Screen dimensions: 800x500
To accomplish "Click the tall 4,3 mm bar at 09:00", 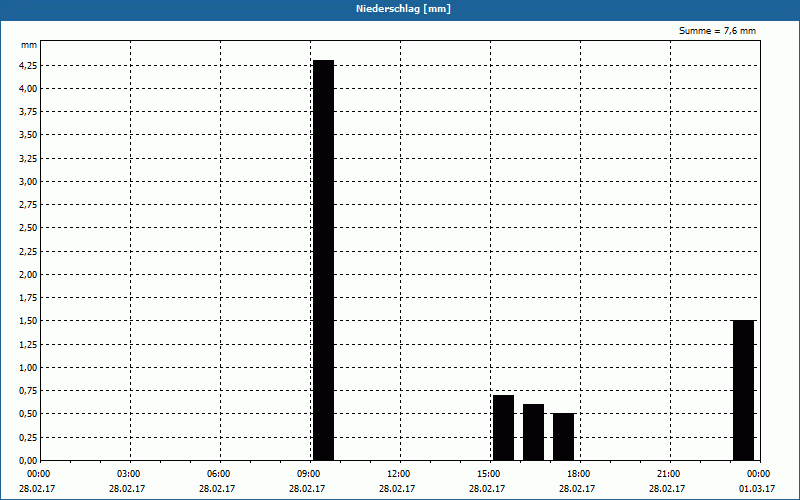I will 323,260.
